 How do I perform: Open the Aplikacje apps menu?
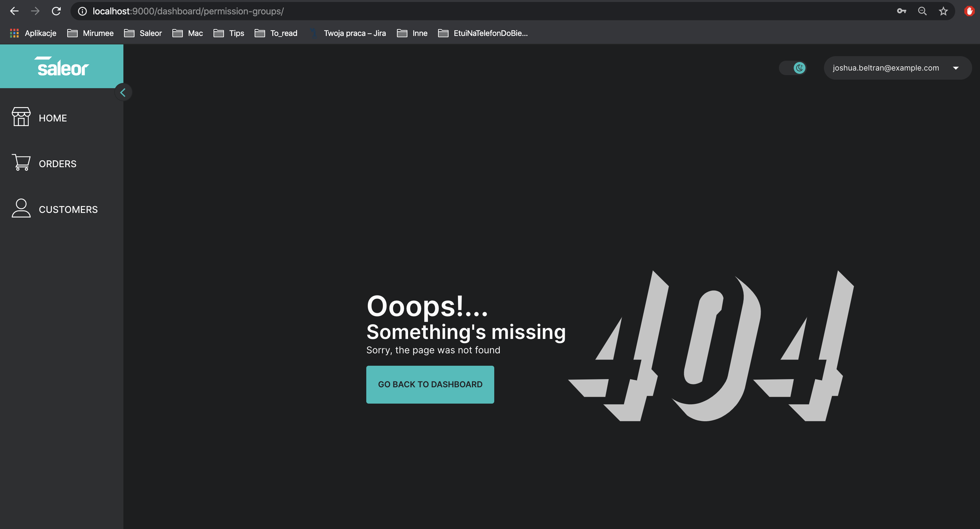click(x=33, y=33)
